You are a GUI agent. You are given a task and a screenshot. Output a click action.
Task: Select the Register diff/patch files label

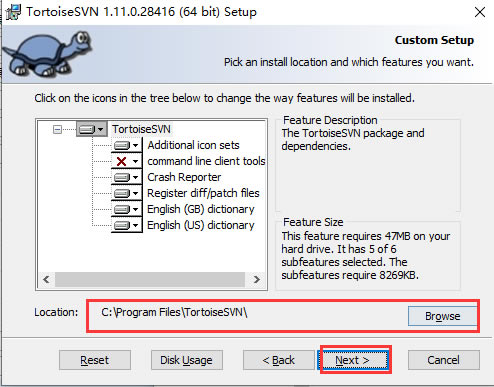pos(203,193)
